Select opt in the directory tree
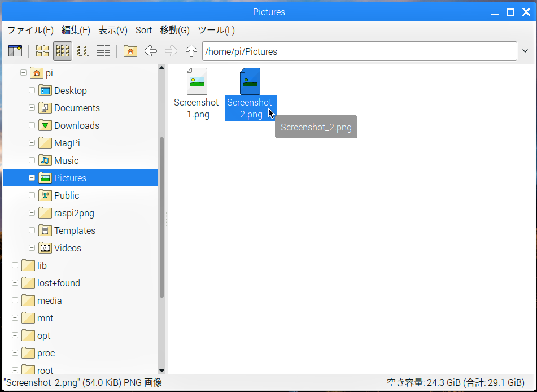 (x=44, y=336)
